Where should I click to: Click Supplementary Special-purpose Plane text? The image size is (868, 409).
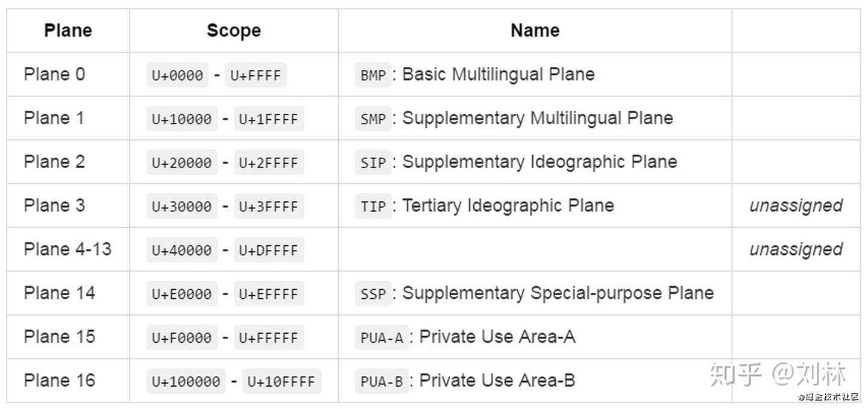coord(558,293)
